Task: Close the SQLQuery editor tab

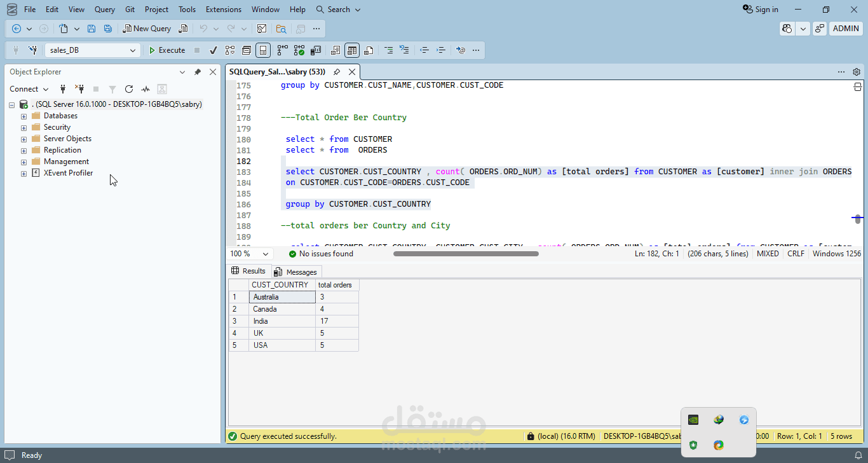Action: 351,72
